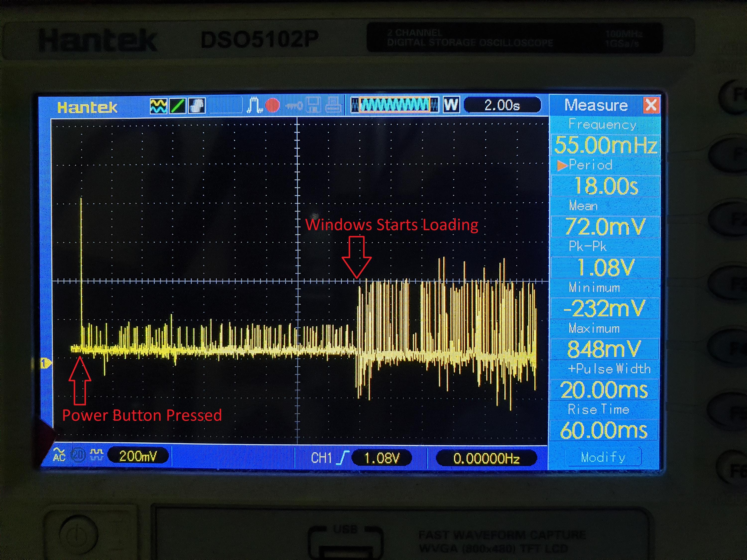
Task: Click the channel 1 ground level marker
Action: [45, 364]
